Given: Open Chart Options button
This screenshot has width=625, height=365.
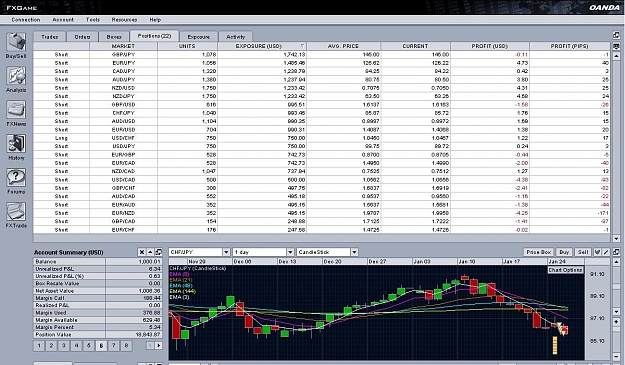Looking at the screenshot, I should pos(566,270).
